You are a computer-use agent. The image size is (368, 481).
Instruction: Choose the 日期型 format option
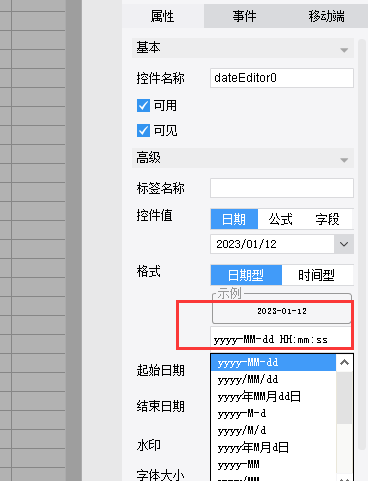point(246,275)
